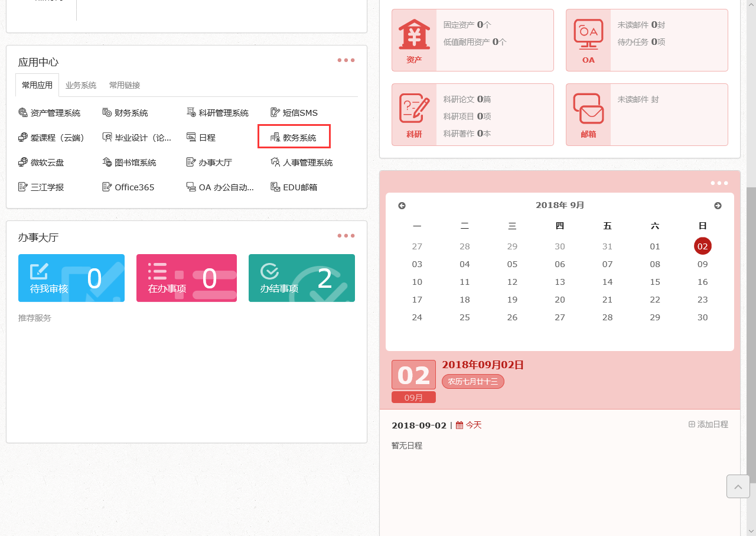The width and height of the screenshot is (756, 536).
Task: Open the 办事大厅 three-dot menu
Action: [346, 235]
